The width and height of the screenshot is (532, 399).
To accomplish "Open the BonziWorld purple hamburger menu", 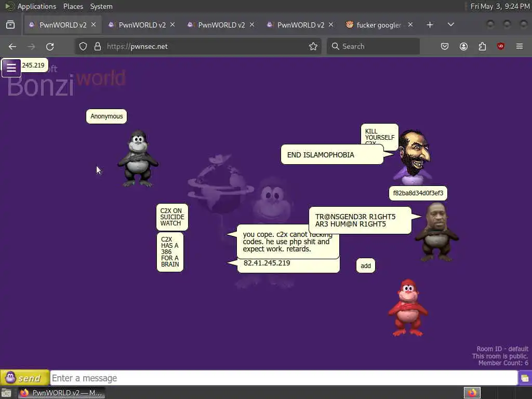I will pyautogui.click(x=11, y=68).
